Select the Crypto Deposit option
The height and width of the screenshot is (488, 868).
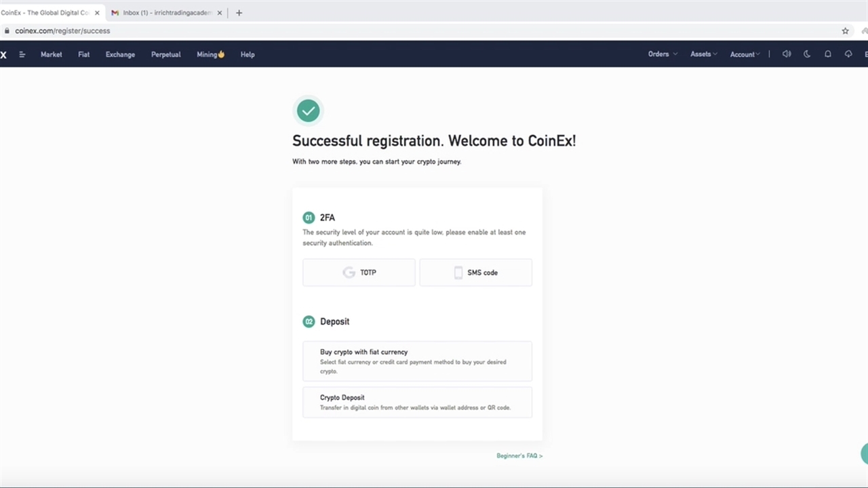coord(417,402)
